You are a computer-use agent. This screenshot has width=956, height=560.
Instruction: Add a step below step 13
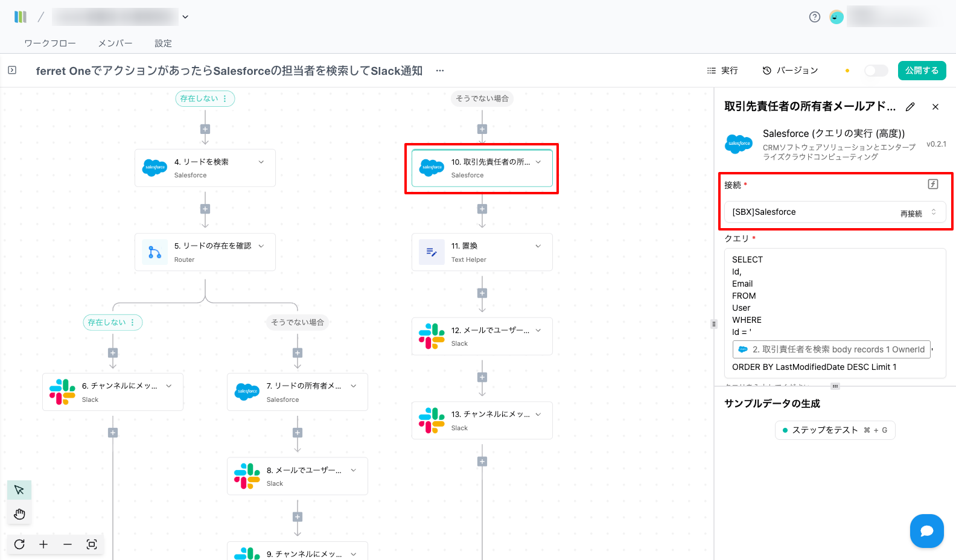click(x=482, y=462)
